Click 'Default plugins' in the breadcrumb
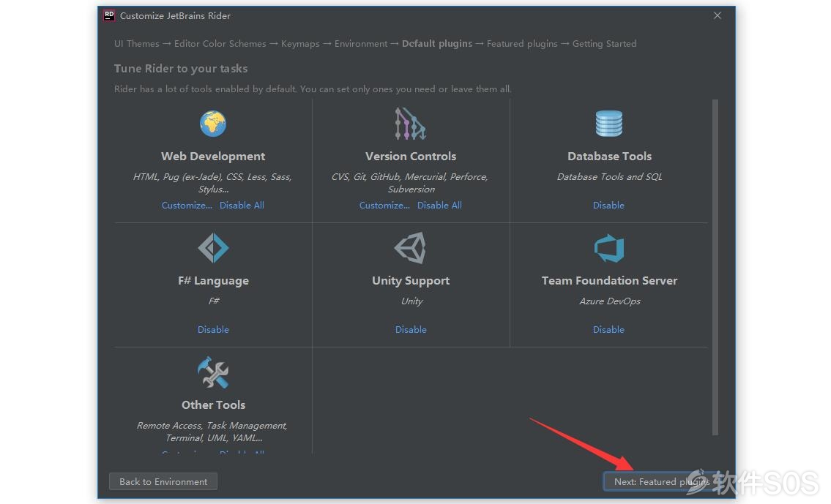The height and width of the screenshot is (504, 831). 436,44
